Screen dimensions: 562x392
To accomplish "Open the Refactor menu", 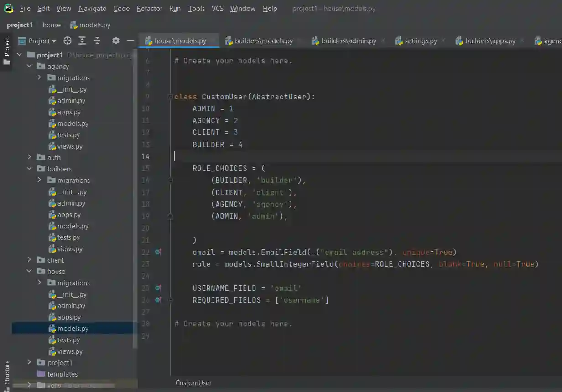I will click(149, 9).
